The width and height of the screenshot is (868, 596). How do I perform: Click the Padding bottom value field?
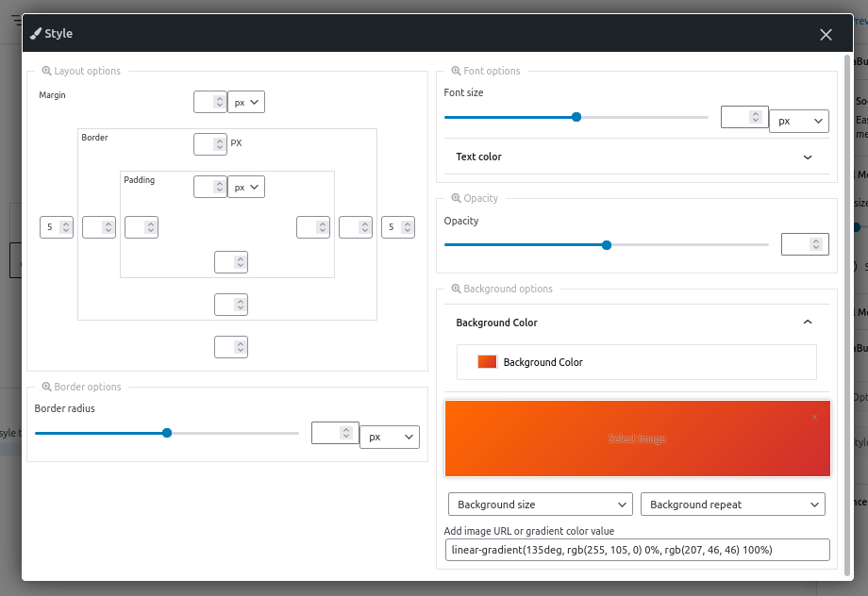(231, 262)
